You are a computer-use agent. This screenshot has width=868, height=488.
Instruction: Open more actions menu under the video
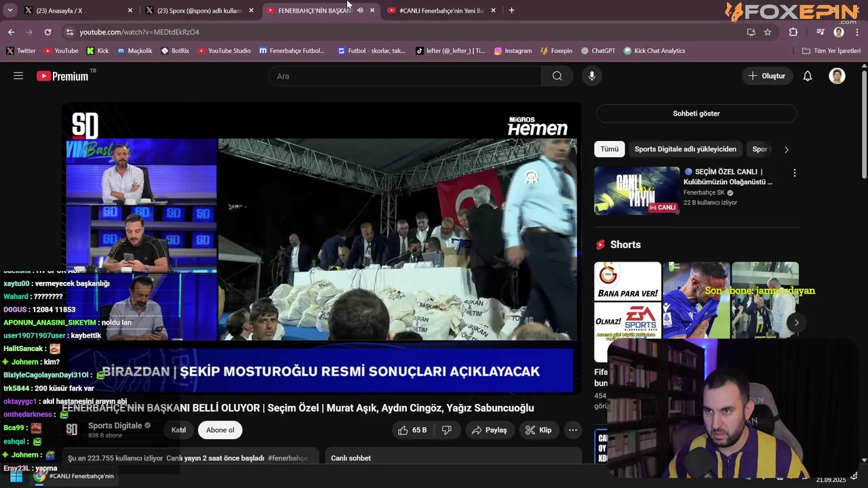[573, 430]
